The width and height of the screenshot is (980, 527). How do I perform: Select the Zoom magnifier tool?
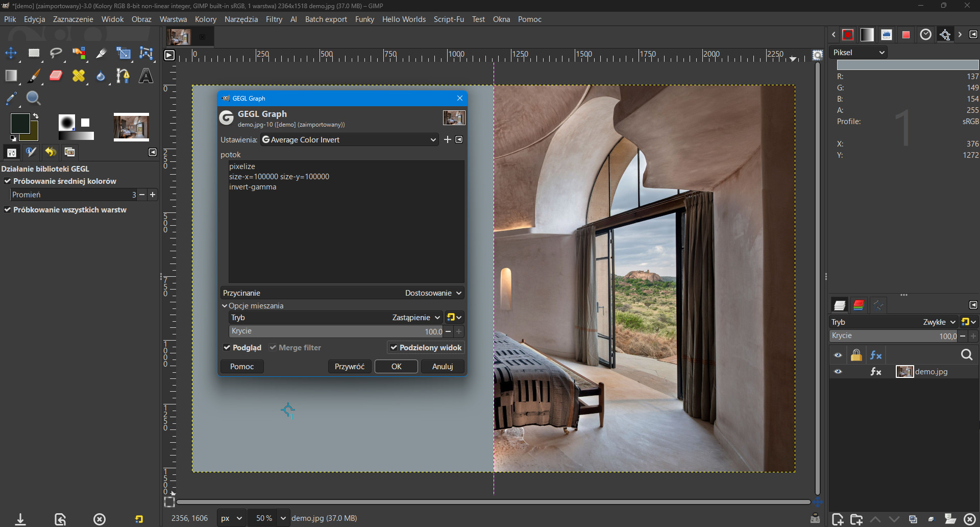pos(34,98)
